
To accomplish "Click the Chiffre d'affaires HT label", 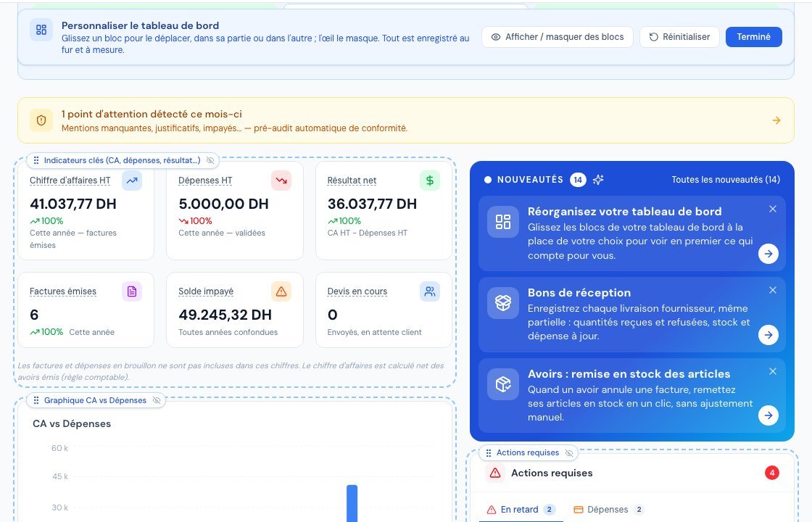I will 70,181.
